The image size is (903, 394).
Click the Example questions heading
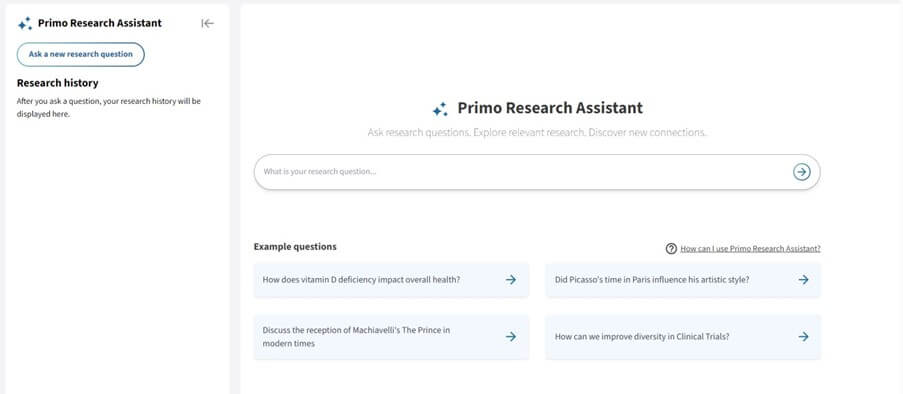(295, 247)
